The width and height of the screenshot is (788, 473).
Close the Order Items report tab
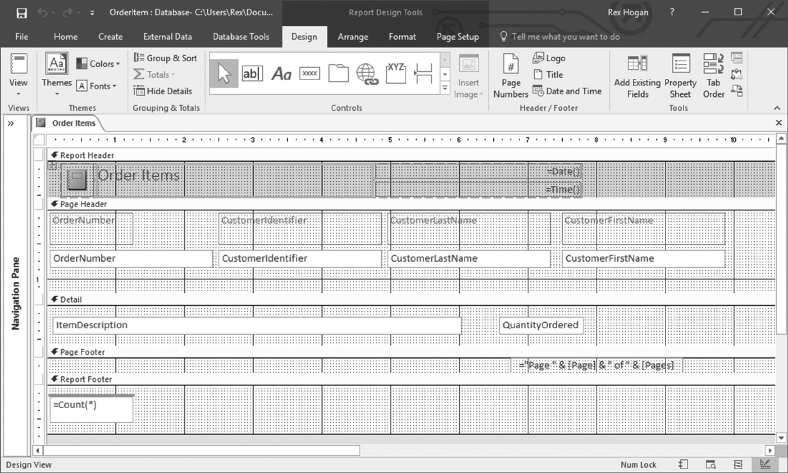tap(778, 123)
